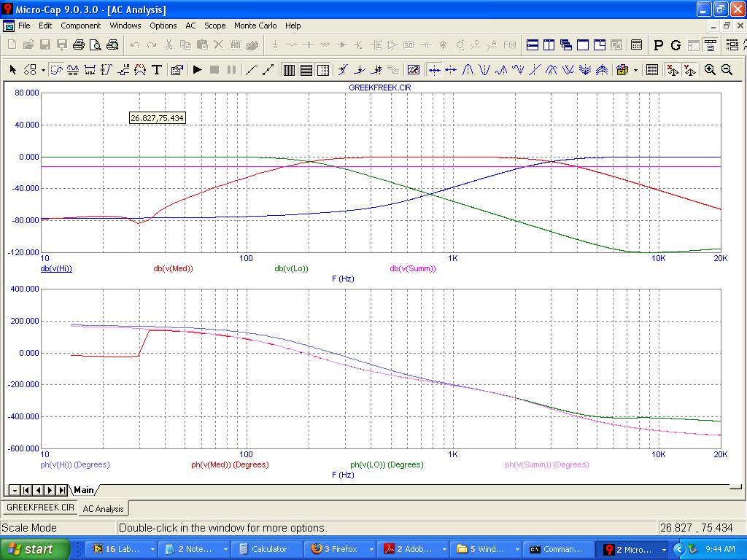Select the arrow pointer mode tool
The height and width of the screenshot is (560, 747).
(x=13, y=70)
